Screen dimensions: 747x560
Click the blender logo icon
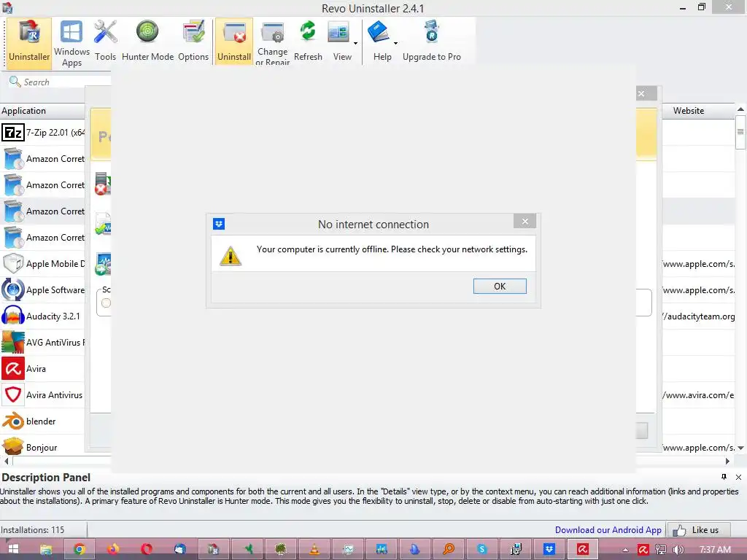(x=13, y=421)
